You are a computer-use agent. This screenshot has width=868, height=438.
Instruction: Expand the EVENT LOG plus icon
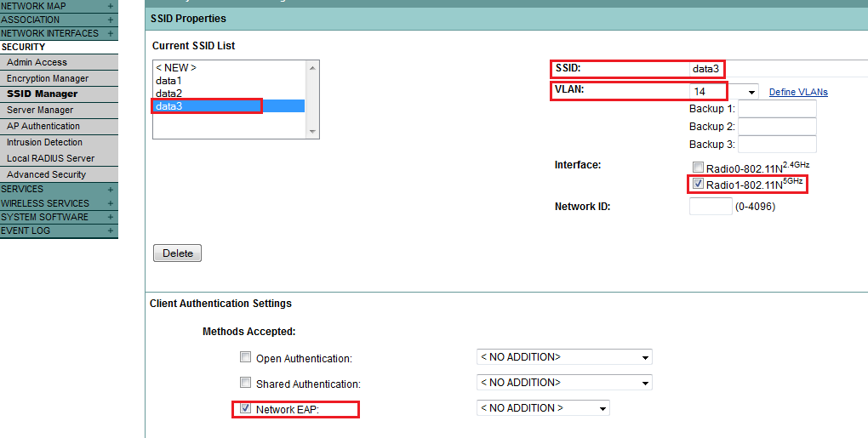click(111, 230)
